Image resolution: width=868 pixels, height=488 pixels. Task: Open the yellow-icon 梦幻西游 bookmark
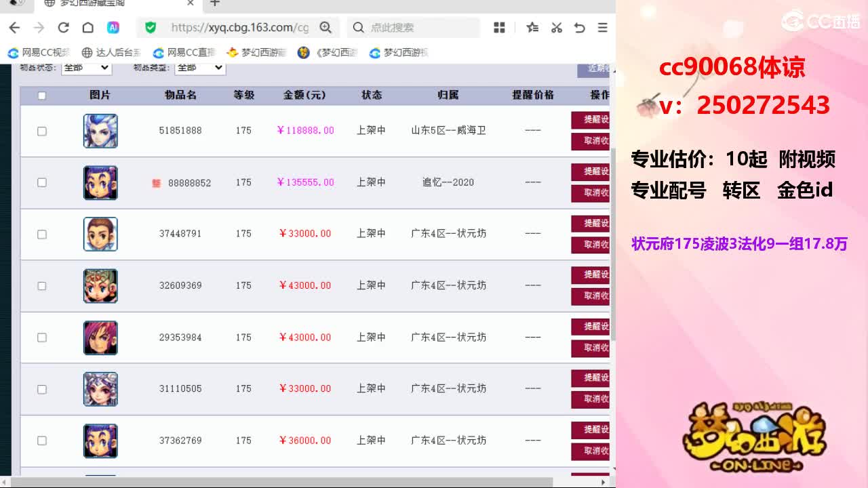(x=256, y=52)
